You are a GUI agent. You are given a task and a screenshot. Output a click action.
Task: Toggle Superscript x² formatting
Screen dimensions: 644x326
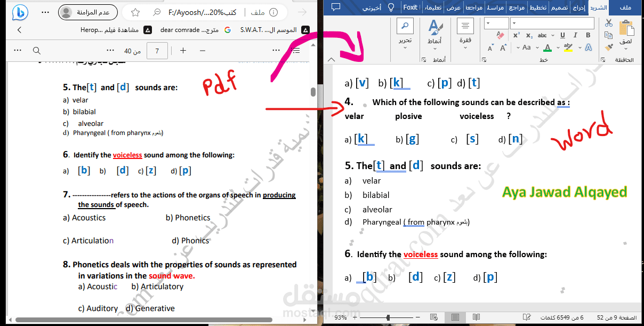517,35
